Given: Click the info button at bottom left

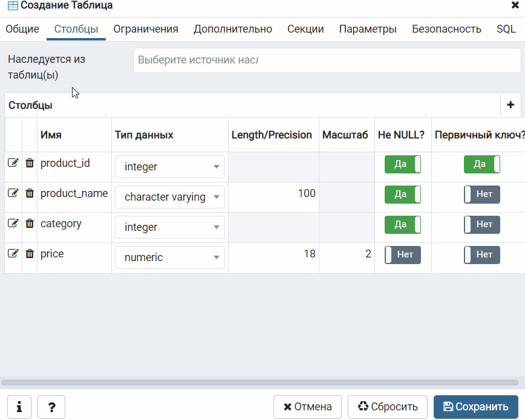Looking at the screenshot, I should point(19,407).
